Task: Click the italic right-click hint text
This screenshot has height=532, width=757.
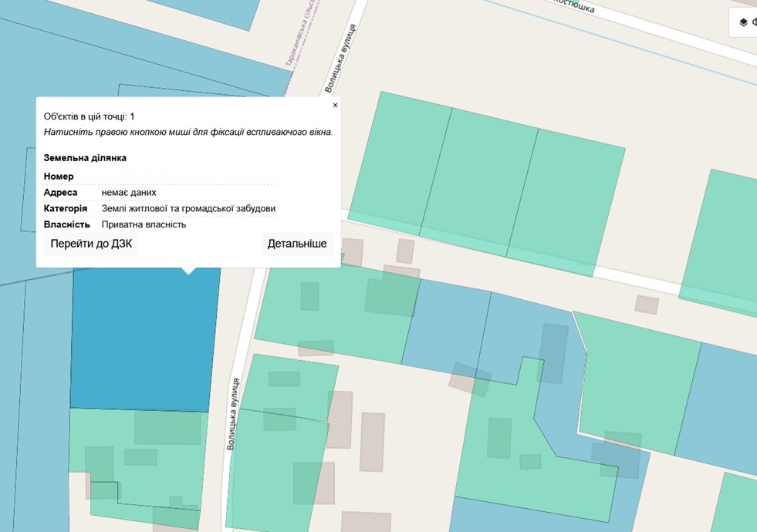Action: (x=188, y=132)
